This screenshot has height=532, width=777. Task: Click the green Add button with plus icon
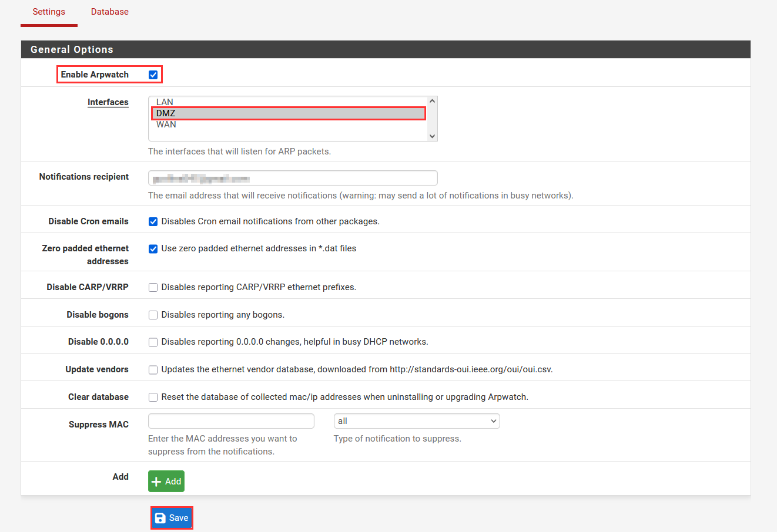(166, 482)
